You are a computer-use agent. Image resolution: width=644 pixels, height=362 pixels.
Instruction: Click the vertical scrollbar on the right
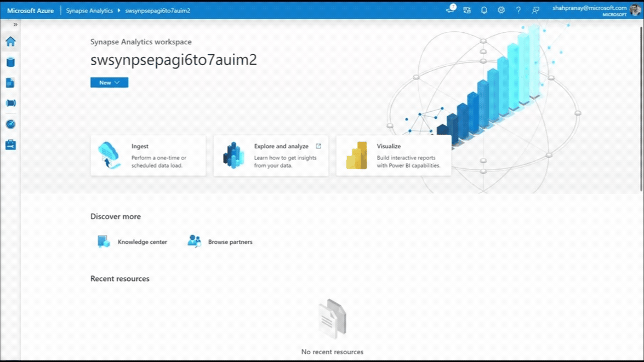click(641, 109)
